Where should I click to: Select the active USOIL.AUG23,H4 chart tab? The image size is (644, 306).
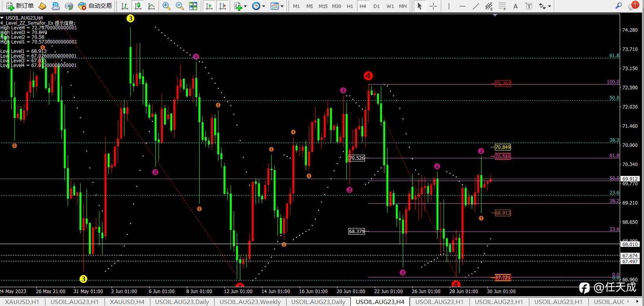click(x=380, y=302)
